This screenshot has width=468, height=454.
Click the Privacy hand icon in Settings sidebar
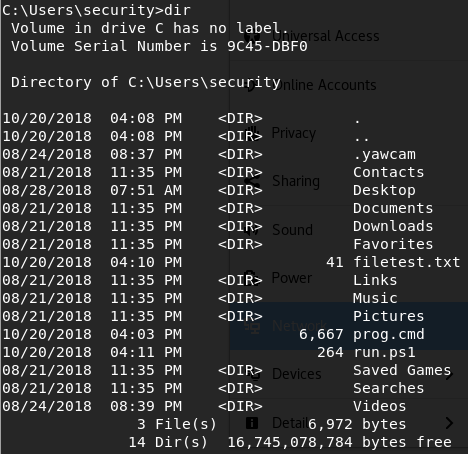pyautogui.click(x=252, y=133)
